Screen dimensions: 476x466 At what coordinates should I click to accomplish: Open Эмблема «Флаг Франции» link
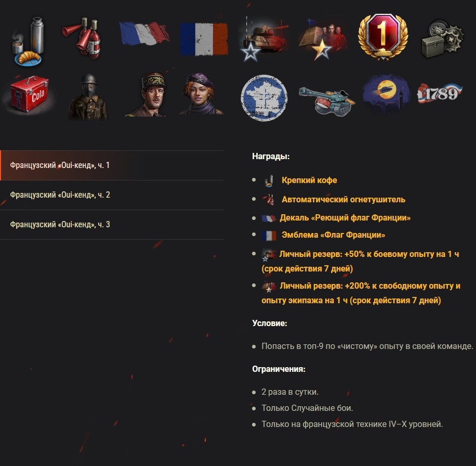pos(333,235)
